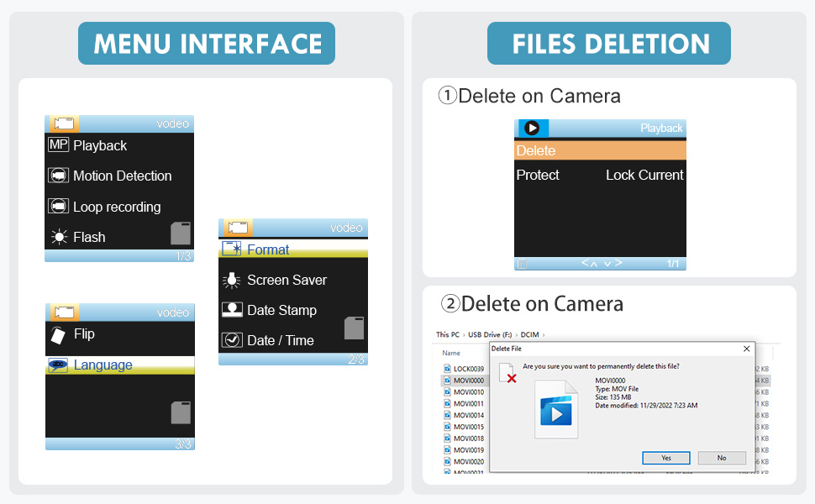Click the Loop recording camera icon
The width and height of the screenshot is (815, 504).
point(58,207)
